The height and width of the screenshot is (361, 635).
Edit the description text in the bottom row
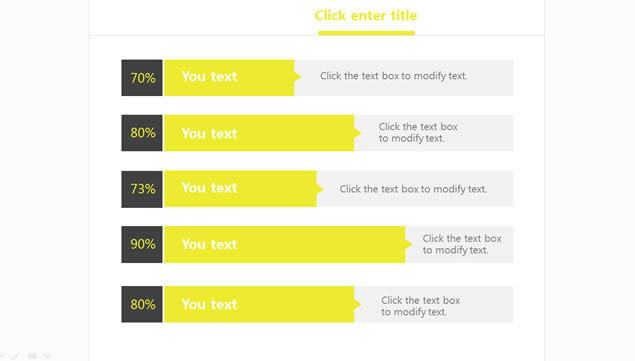point(420,306)
